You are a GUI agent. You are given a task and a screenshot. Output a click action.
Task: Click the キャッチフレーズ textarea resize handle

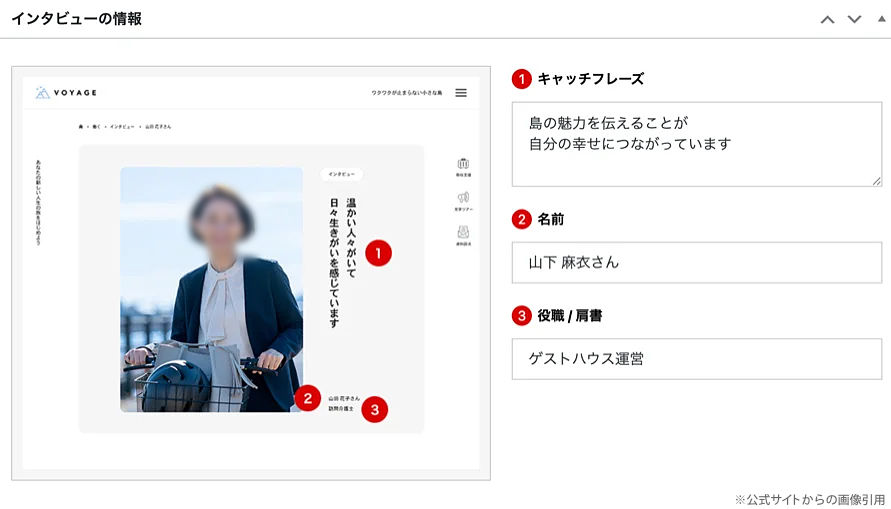pyautogui.click(x=876, y=181)
